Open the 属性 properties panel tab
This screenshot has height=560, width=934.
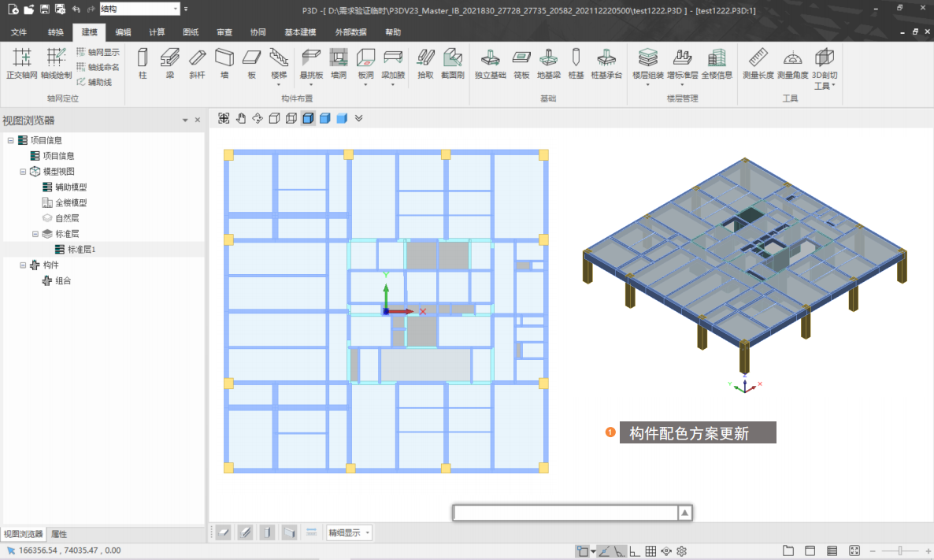point(59,534)
